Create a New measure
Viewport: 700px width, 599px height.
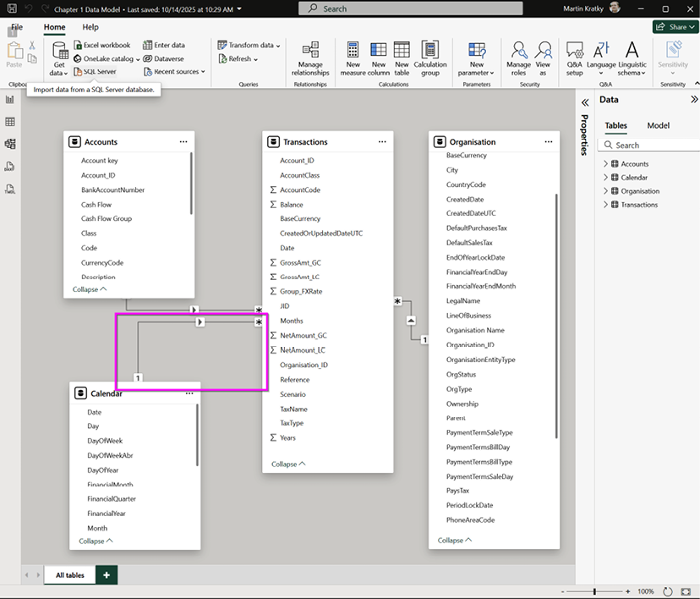tap(353, 56)
